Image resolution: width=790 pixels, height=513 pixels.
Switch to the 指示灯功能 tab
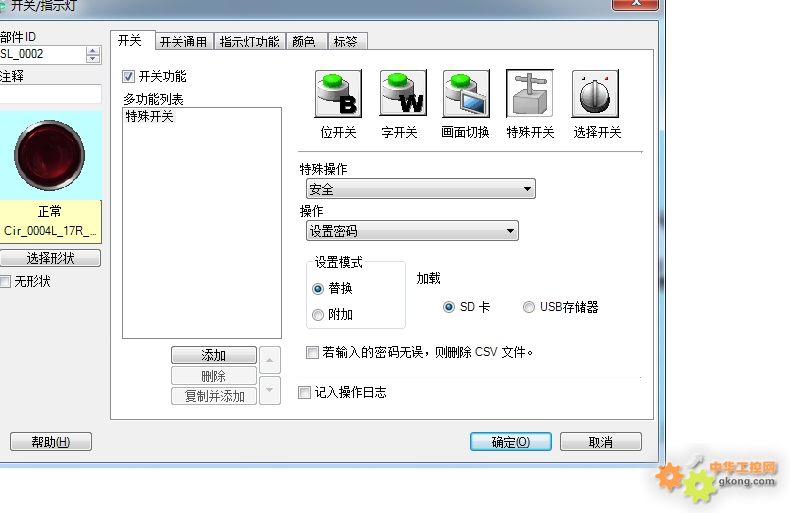pos(249,41)
